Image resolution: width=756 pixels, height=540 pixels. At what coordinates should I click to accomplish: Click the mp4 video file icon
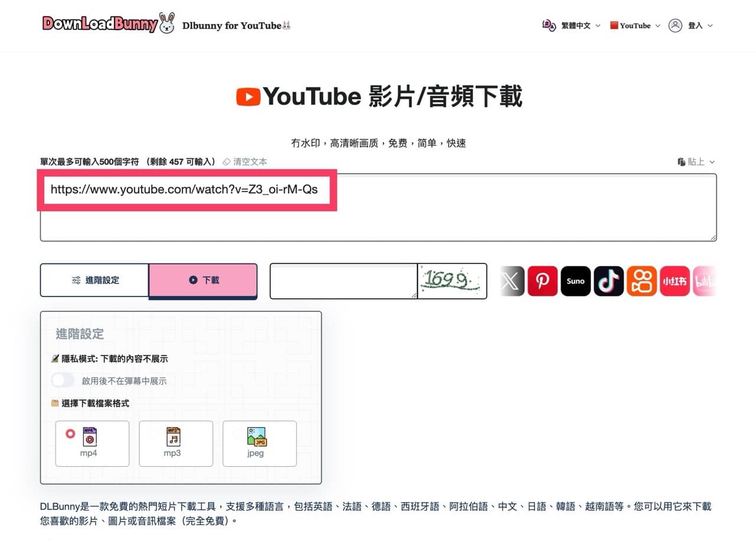[x=89, y=436]
